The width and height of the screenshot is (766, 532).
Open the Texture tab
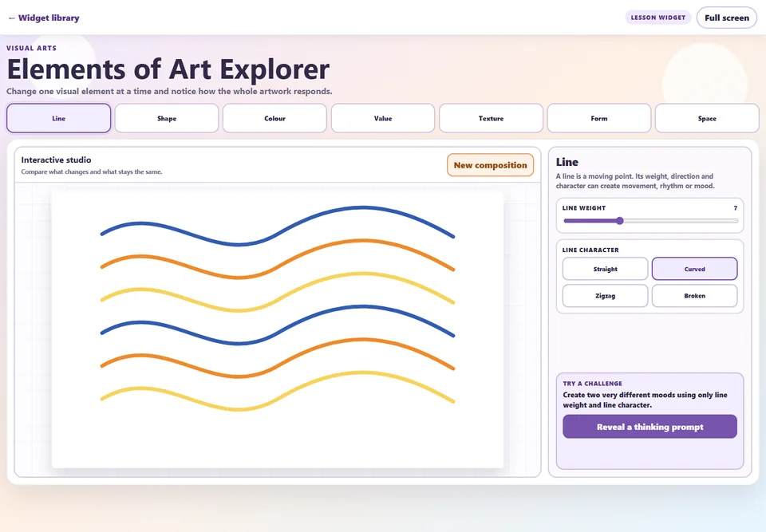click(x=491, y=118)
